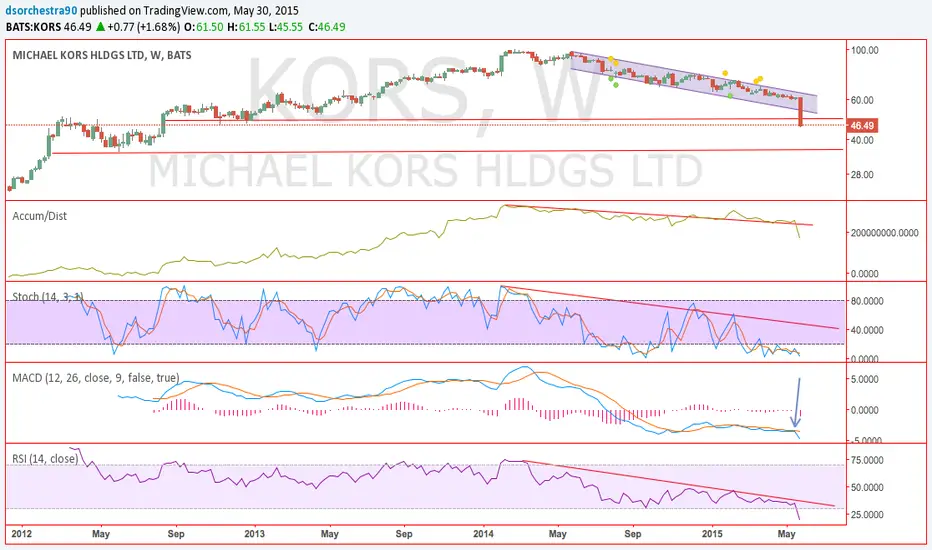Click the 60.00 price axis label

(x=862, y=100)
